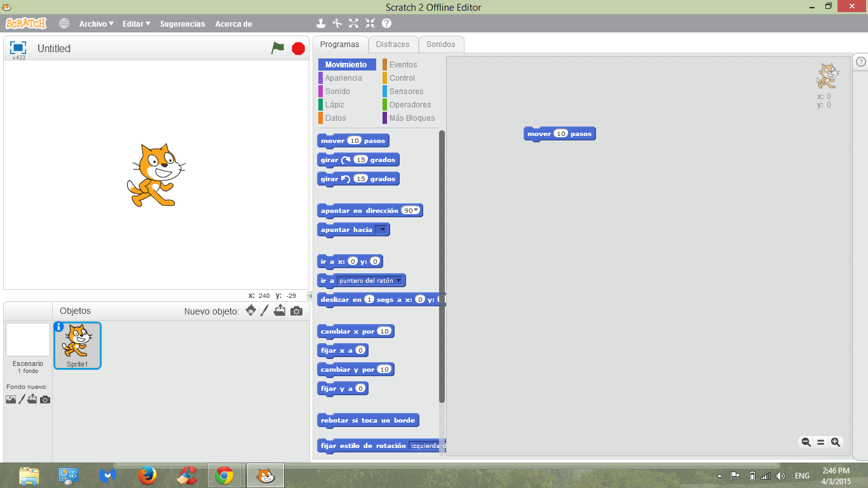
Task: Zoom in on the scripts area
Action: [836, 442]
